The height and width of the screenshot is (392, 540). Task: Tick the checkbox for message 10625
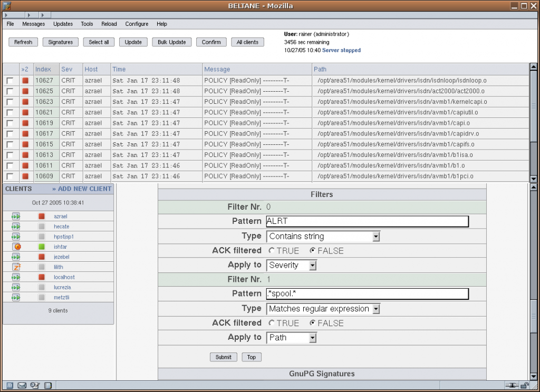coord(9,91)
